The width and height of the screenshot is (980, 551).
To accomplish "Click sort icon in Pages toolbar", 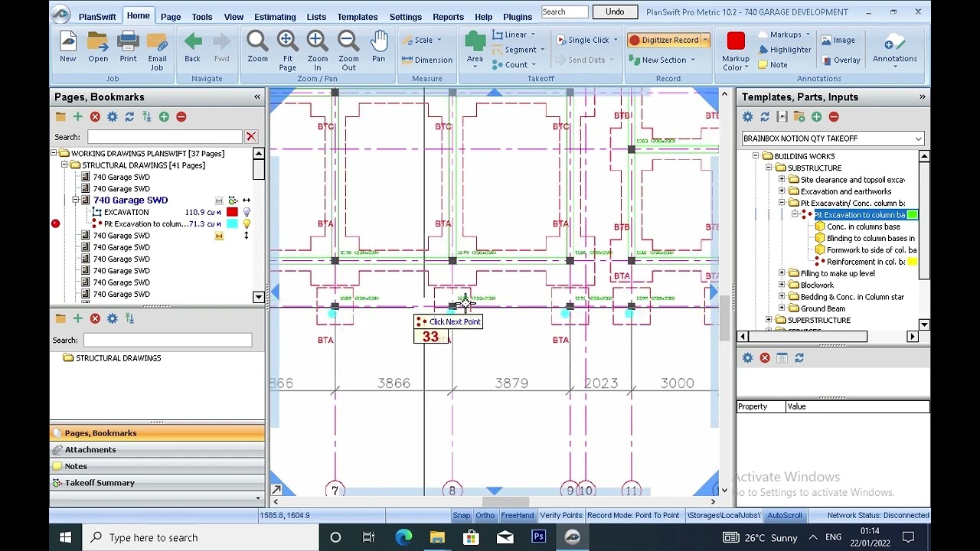I will coord(146,117).
